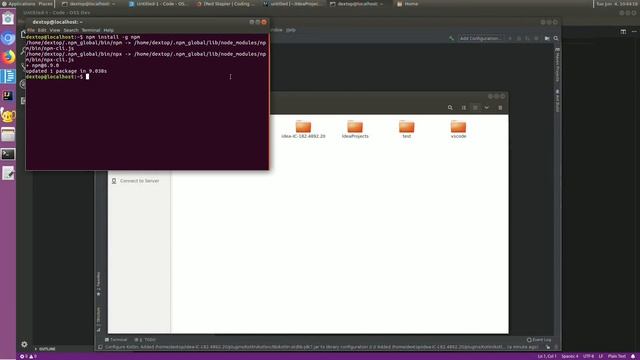Open the test folder
640x360 pixels.
(x=407, y=129)
